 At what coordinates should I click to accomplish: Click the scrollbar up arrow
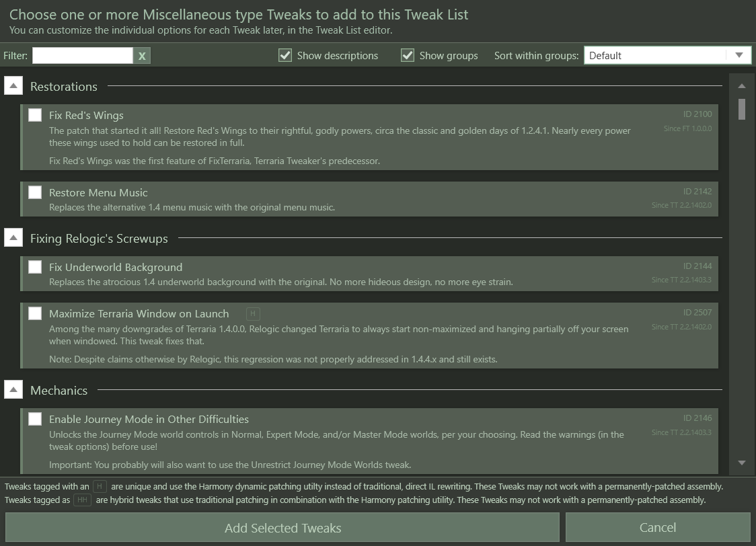[742, 86]
